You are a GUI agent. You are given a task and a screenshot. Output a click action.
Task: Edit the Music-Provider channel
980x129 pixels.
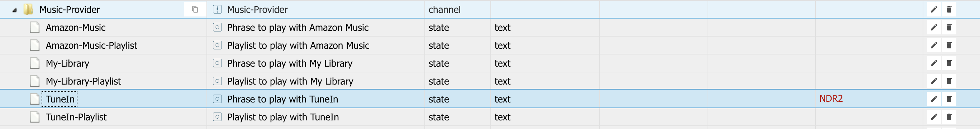tap(934, 10)
